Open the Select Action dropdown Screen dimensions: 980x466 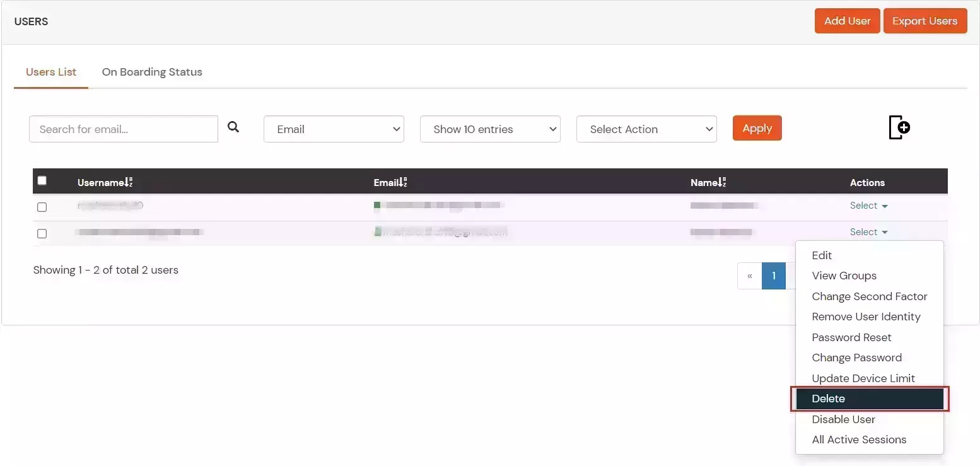(646, 129)
